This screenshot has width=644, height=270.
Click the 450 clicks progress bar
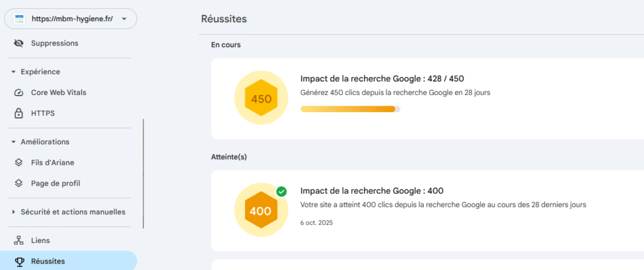coord(350,109)
